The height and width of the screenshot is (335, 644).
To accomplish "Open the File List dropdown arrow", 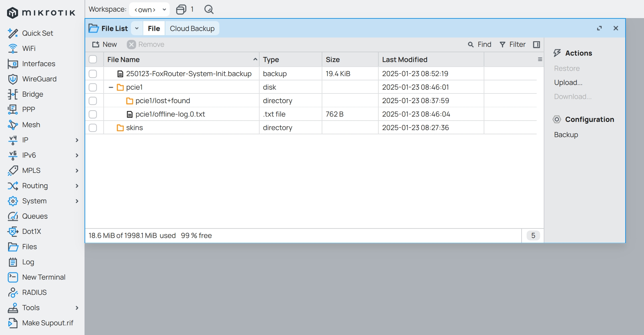I will [x=137, y=28].
